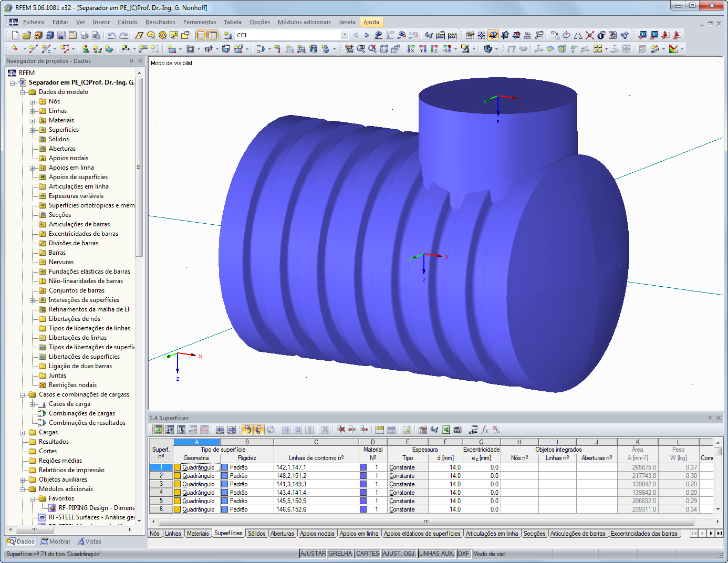Click blue rigidez swatch in row 2
The height and width of the screenshot is (563, 728).
(x=225, y=476)
